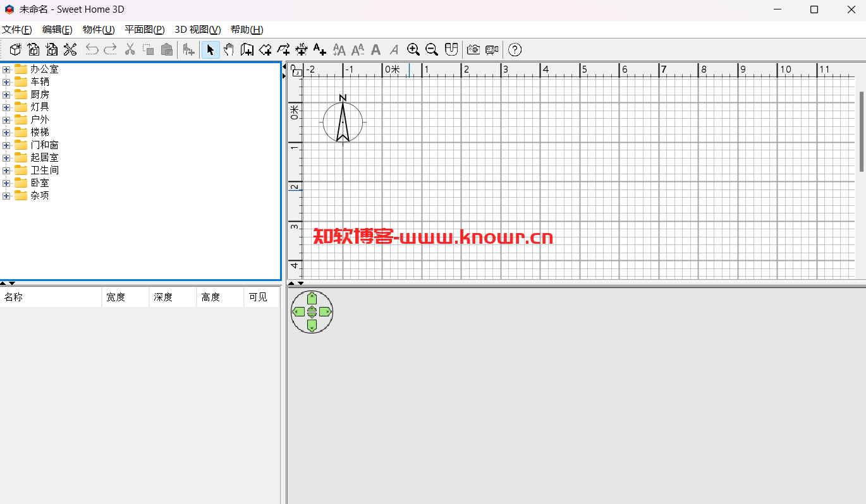Click the Paste clipboard icon

(167, 49)
